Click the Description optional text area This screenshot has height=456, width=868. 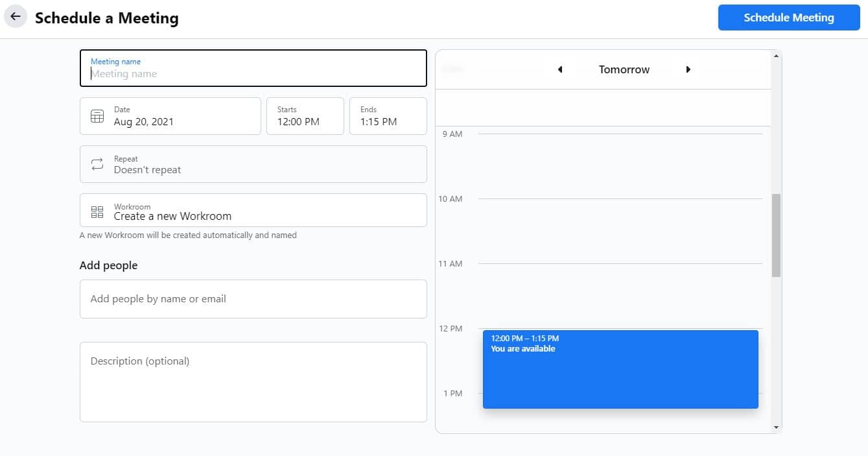click(x=253, y=382)
